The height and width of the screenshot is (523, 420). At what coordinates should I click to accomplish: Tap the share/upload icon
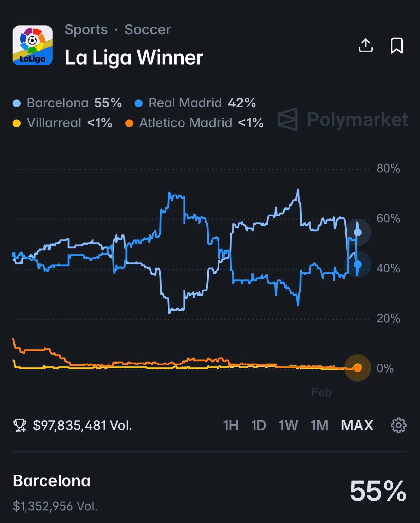point(365,46)
